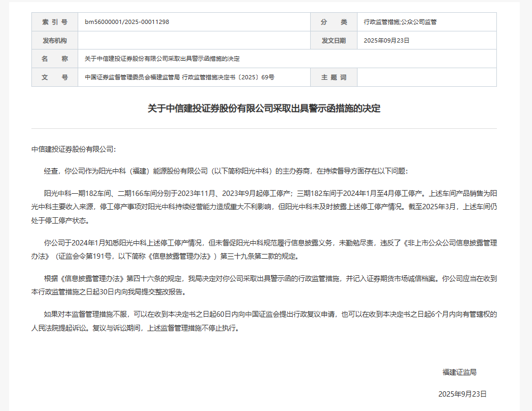Select the title text in 名称 row

[162, 59]
